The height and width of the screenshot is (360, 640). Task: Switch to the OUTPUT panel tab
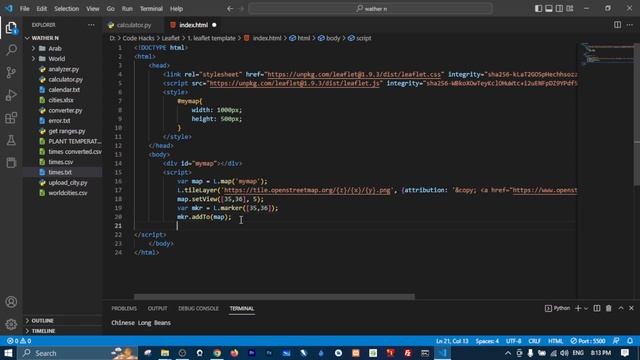[x=158, y=308]
